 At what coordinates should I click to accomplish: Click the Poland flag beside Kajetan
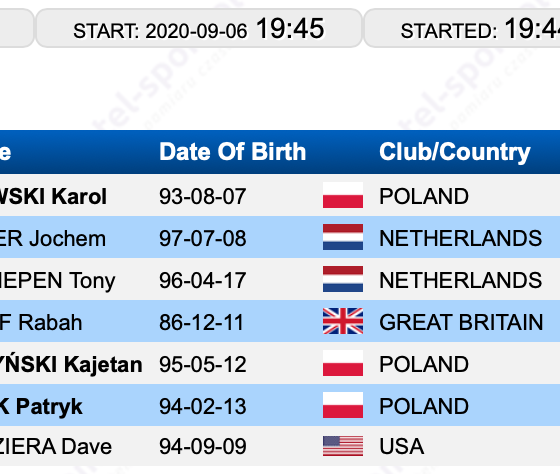[343, 363]
